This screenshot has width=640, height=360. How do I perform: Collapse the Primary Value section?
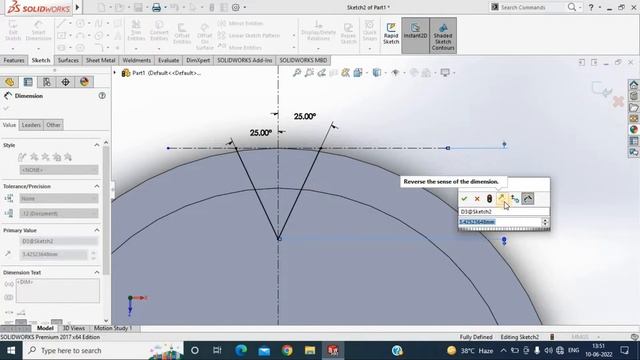97,230
